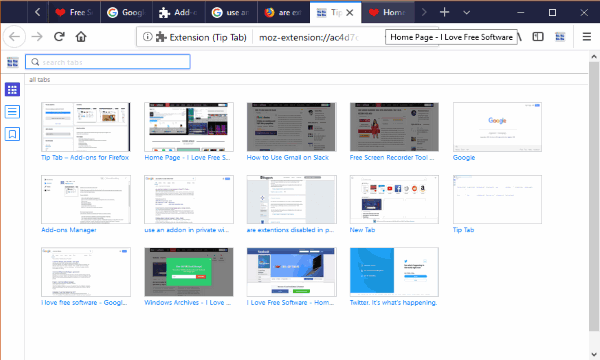Toggle the browser sidebar icon
The image size is (600, 360).
tap(538, 37)
